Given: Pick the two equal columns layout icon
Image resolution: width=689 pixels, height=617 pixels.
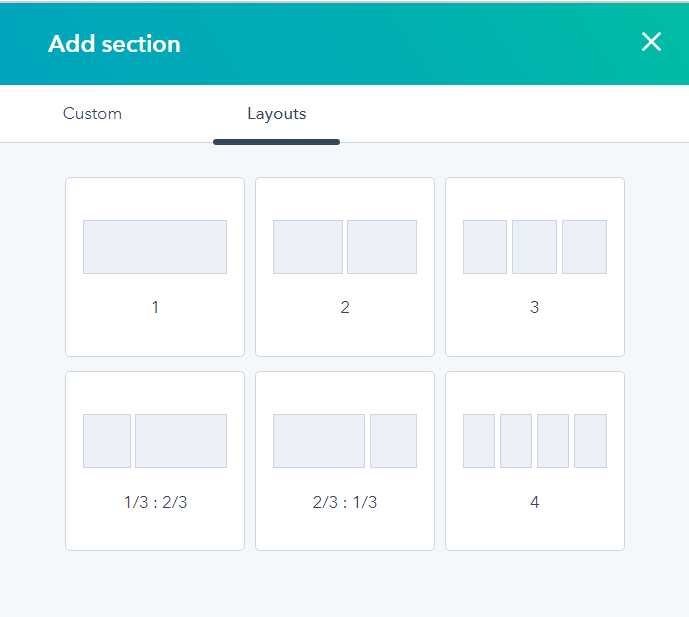Looking at the screenshot, I should point(345,247).
